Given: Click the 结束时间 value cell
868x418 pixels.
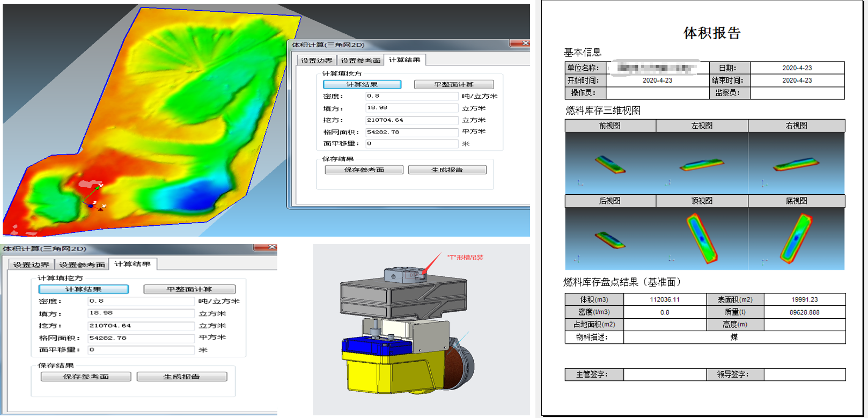Looking at the screenshot, I should [x=797, y=80].
